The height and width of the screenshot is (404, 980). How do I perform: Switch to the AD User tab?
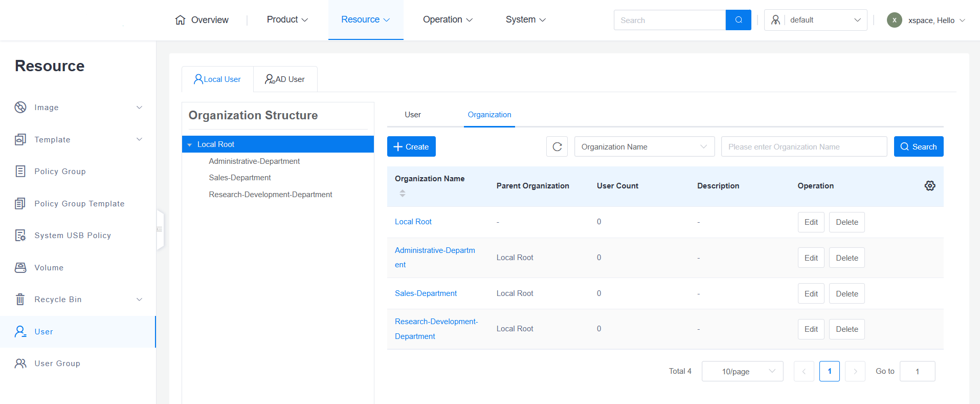click(x=285, y=79)
